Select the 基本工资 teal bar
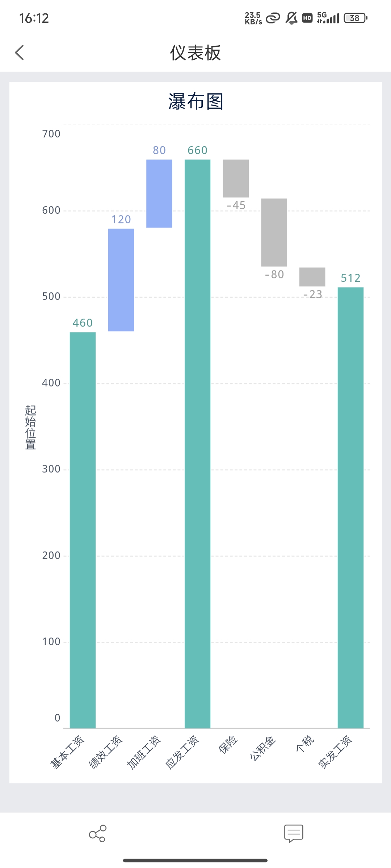 (83, 529)
